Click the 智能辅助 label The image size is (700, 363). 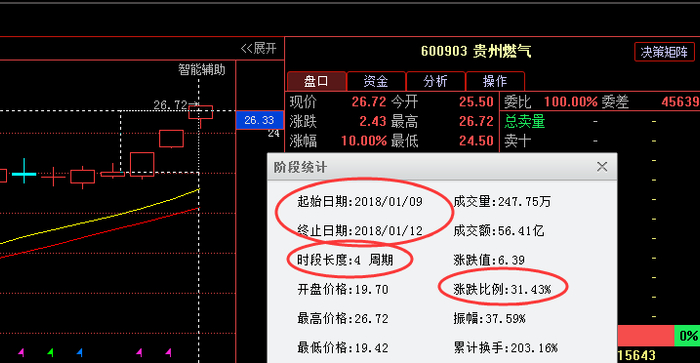[x=202, y=70]
